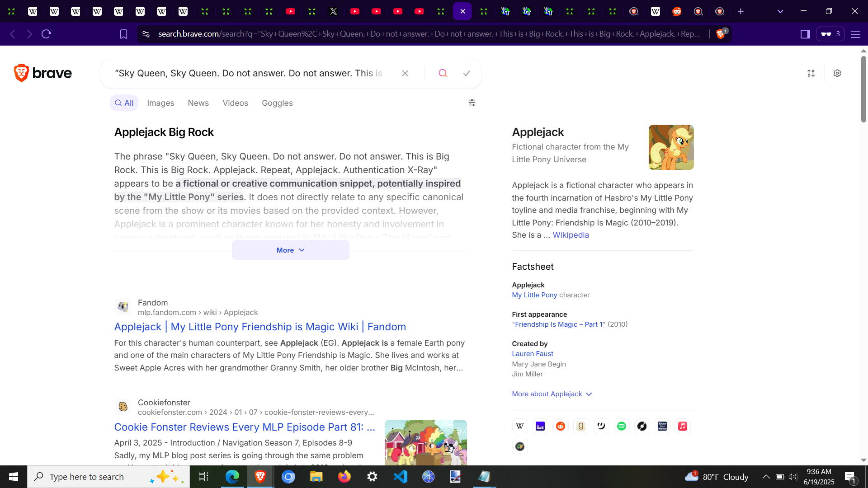Open Windows Settings gear from taskbar
The height and width of the screenshot is (488, 868).
point(373,477)
